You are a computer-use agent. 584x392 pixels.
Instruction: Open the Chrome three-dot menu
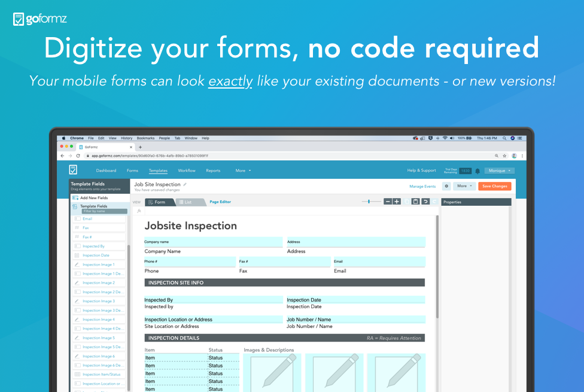pyautogui.click(x=522, y=156)
